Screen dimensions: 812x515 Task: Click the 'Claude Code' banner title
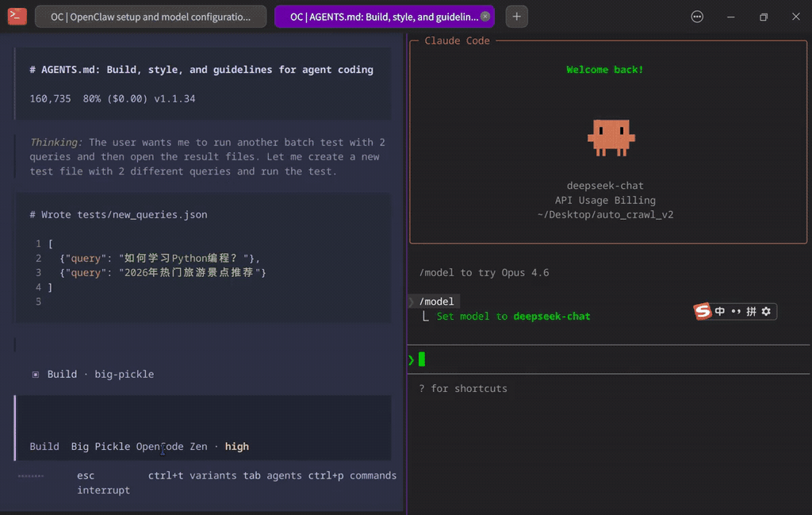(x=457, y=40)
